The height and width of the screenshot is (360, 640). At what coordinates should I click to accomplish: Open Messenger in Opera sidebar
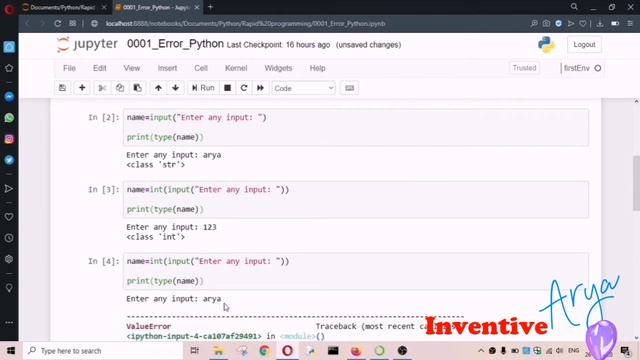pos(9,97)
